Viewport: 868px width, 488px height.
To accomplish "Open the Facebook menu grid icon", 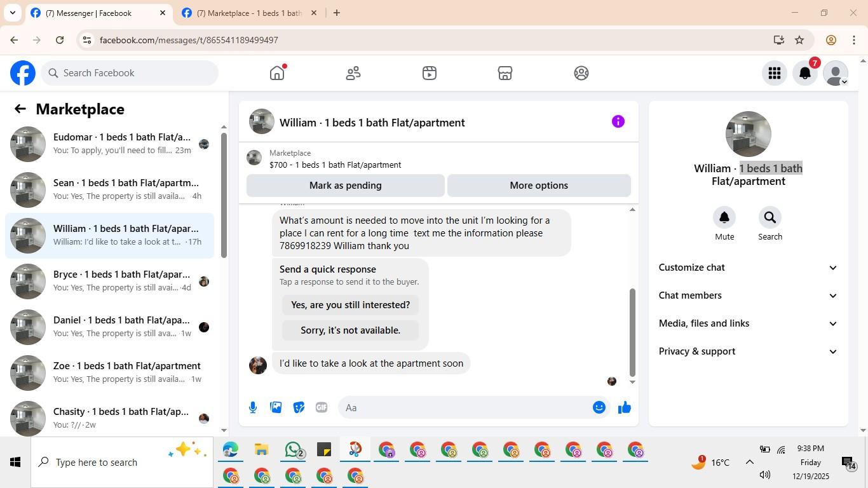I will pos(775,73).
